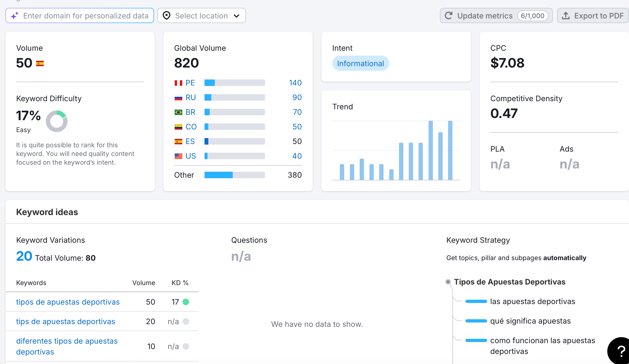This screenshot has width=629, height=364.
Task: Click the Informational intent badge
Action: pyautogui.click(x=360, y=63)
